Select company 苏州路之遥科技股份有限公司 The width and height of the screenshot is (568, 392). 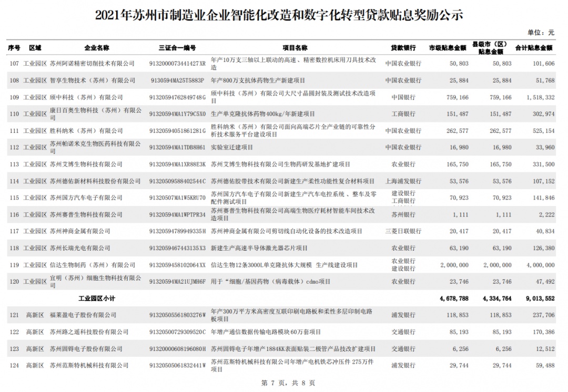(89, 332)
